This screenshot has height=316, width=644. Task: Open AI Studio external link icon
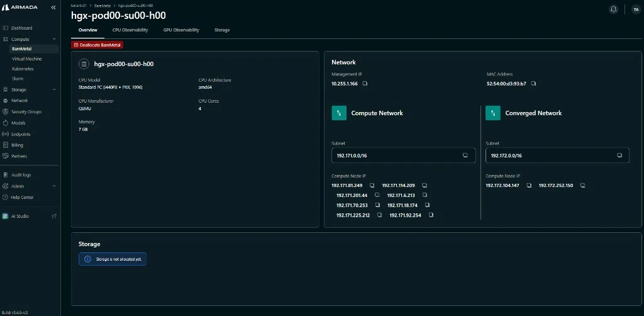[x=54, y=216]
